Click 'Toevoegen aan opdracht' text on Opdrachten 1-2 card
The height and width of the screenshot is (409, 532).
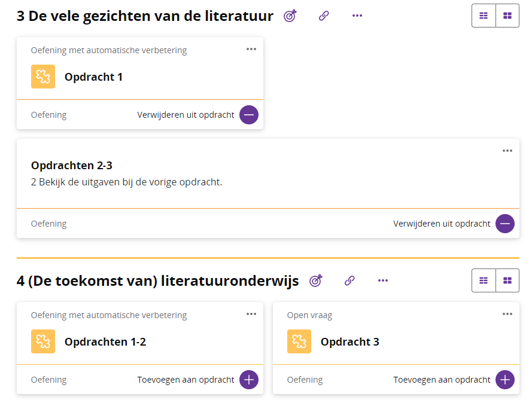tap(186, 380)
